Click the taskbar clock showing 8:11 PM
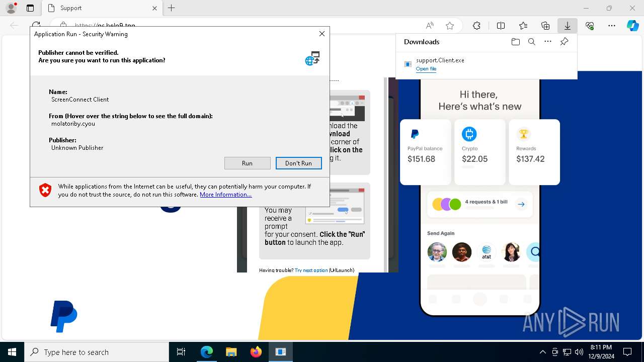The height and width of the screenshot is (362, 644). [601, 352]
